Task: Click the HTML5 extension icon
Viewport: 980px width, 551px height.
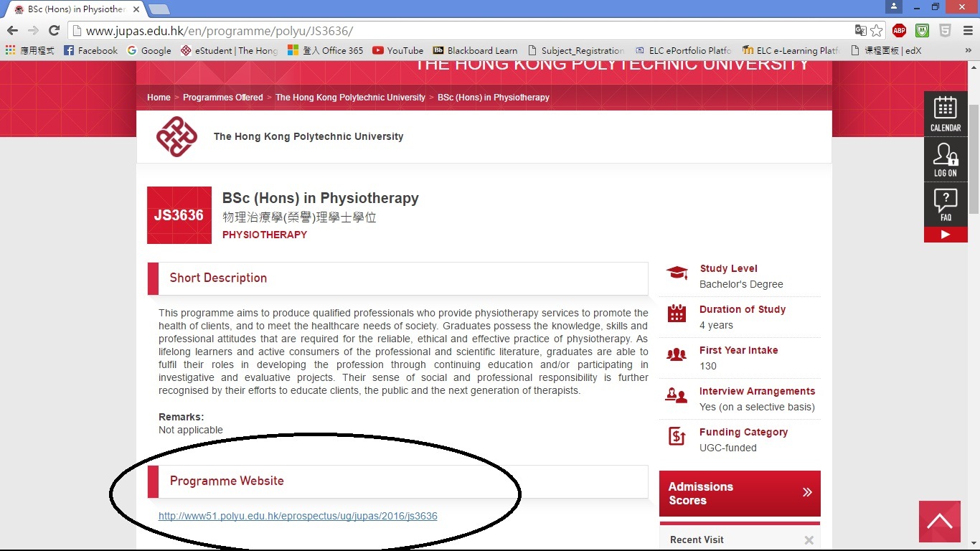Action: [946, 31]
